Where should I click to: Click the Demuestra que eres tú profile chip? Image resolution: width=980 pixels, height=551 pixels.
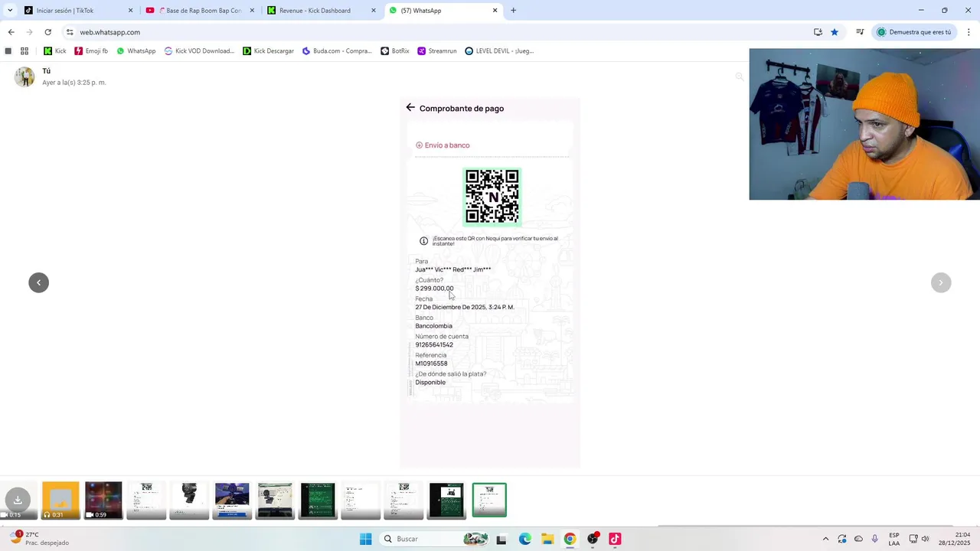(914, 32)
